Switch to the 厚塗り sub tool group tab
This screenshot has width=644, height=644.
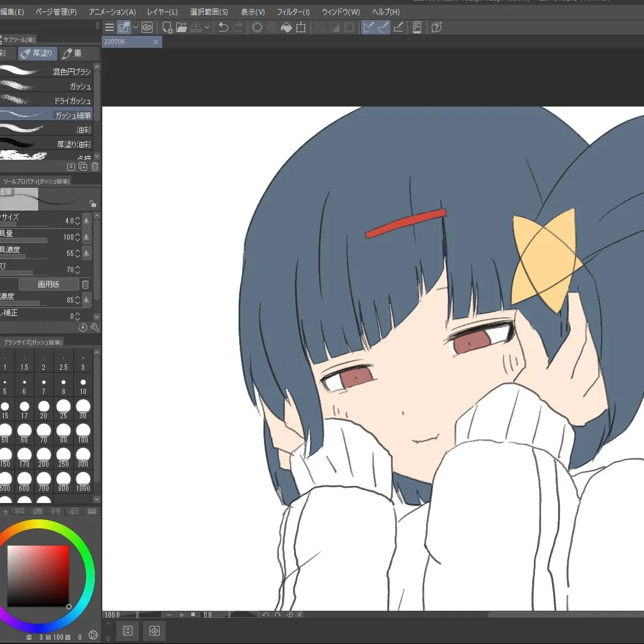[36, 53]
